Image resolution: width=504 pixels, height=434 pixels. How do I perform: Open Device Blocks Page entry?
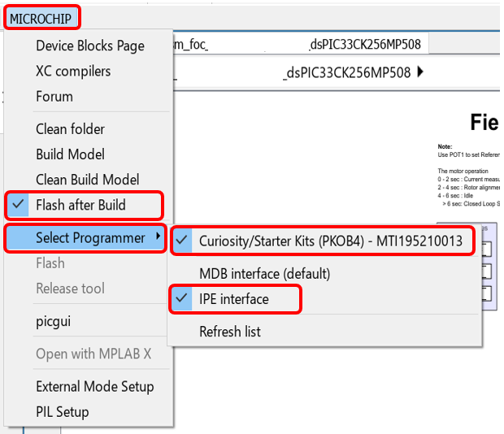(x=90, y=46)
